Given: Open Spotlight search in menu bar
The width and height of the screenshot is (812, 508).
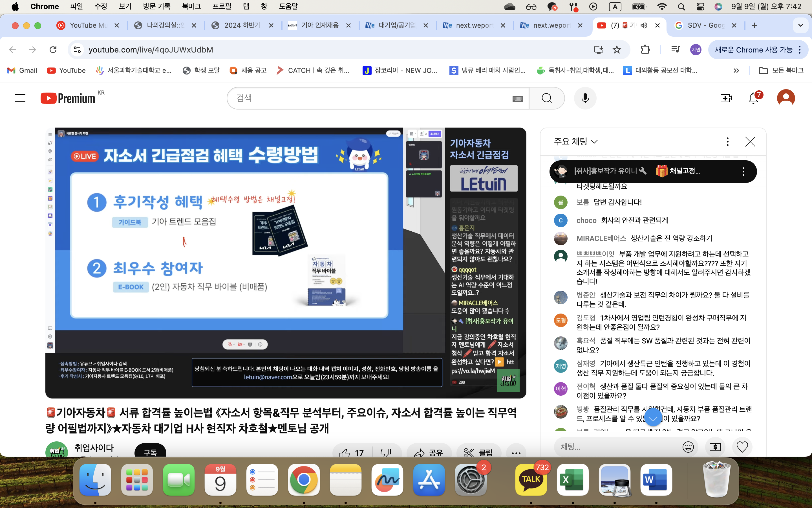Looking at the screenshot, I should coord(681,6).
